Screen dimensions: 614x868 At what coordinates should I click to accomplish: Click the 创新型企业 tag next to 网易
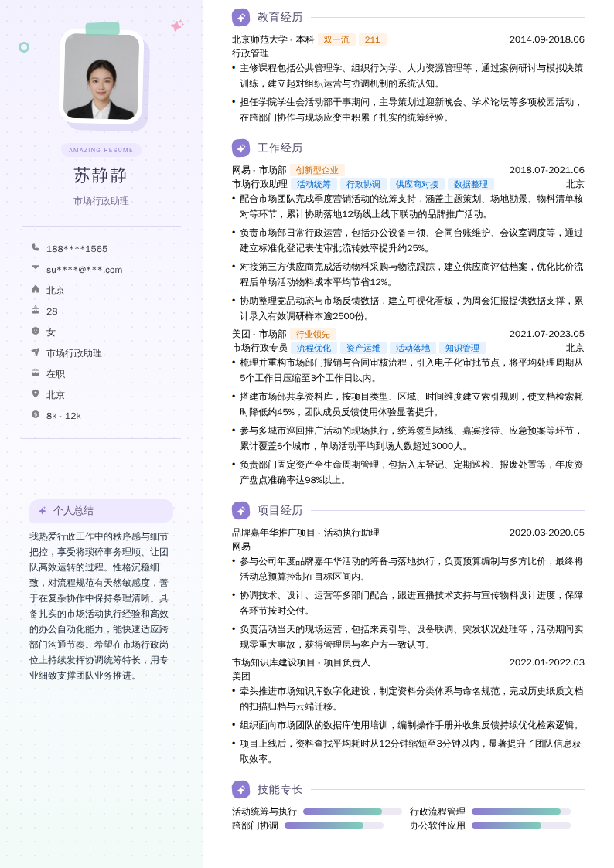click(317, 170)
